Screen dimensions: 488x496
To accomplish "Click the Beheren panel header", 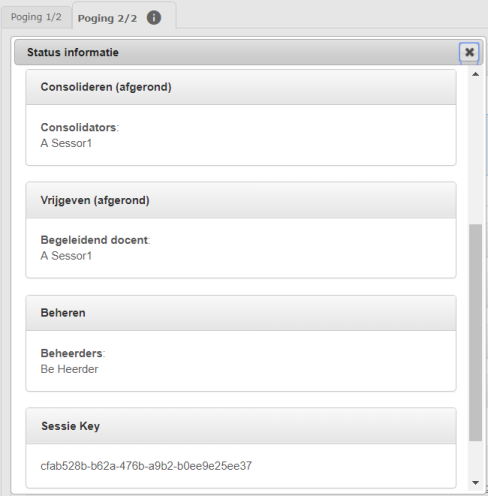I will click(241, 313).
